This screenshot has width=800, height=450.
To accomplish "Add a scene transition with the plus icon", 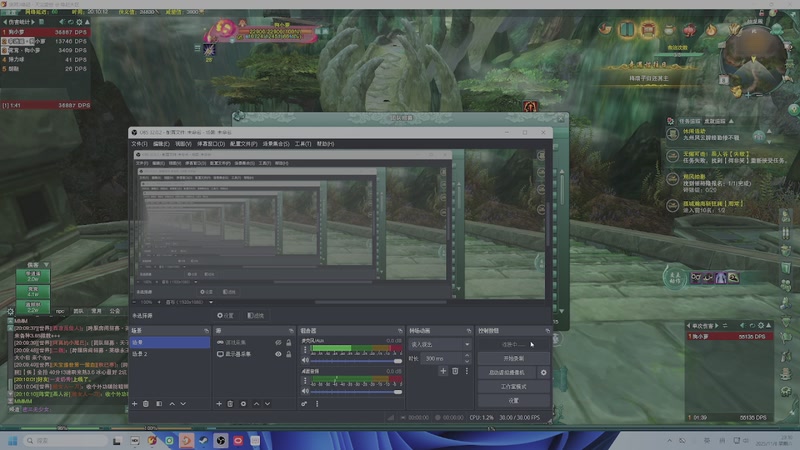I will point(443,371).
